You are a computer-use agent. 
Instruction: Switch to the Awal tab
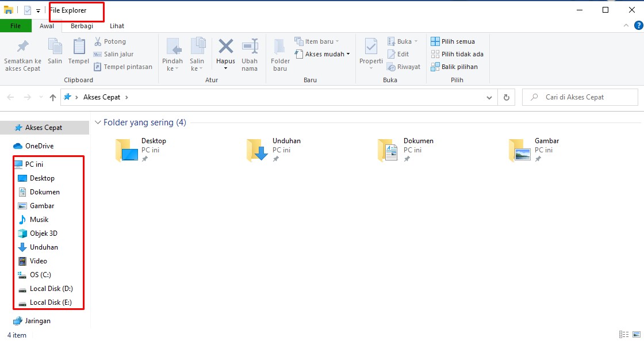[47, 26]
